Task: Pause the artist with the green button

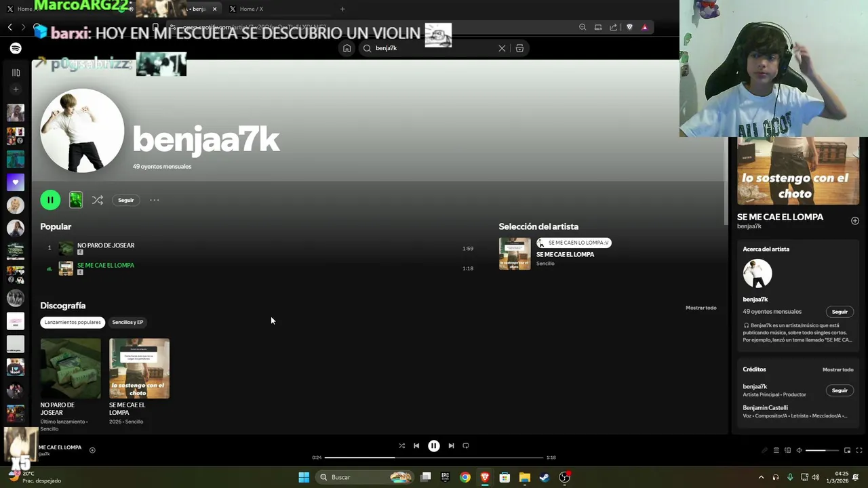Action: [50, 200]
